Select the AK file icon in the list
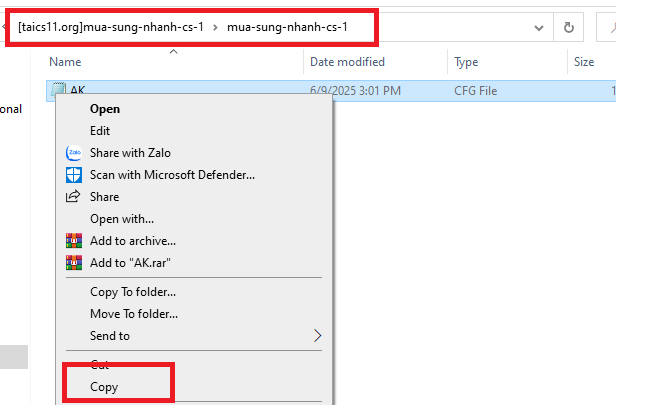650x405 pixels. (59, 91)
